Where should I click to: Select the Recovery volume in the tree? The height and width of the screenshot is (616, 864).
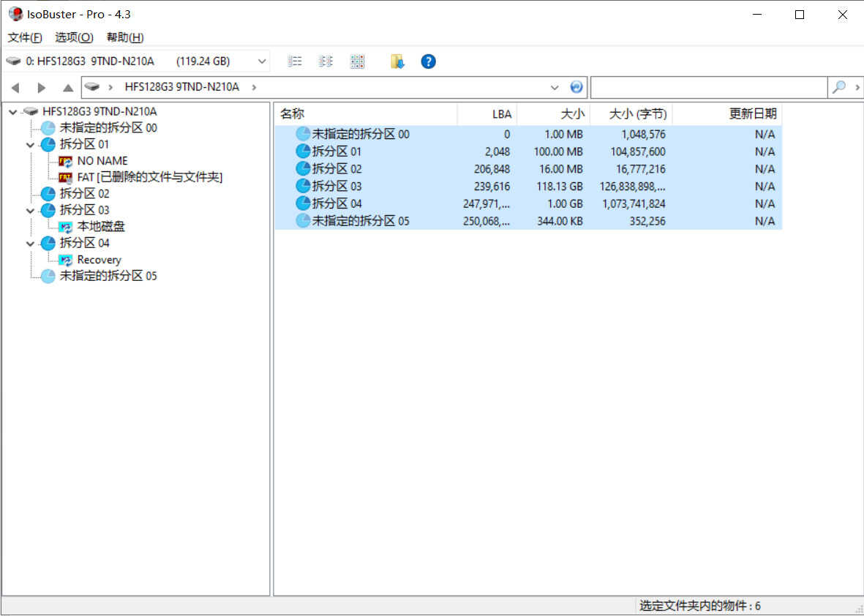coord(99,260)
